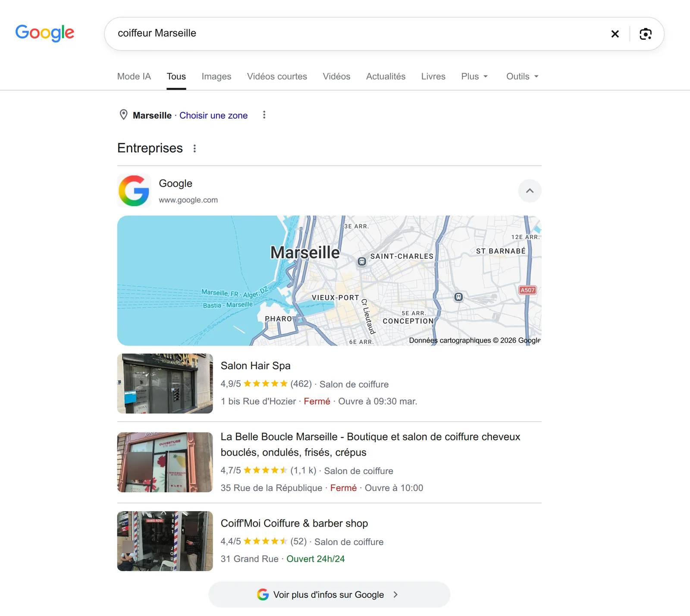Click the A507 road badge on the map
690x616 pixels.
tap(527, 290)
